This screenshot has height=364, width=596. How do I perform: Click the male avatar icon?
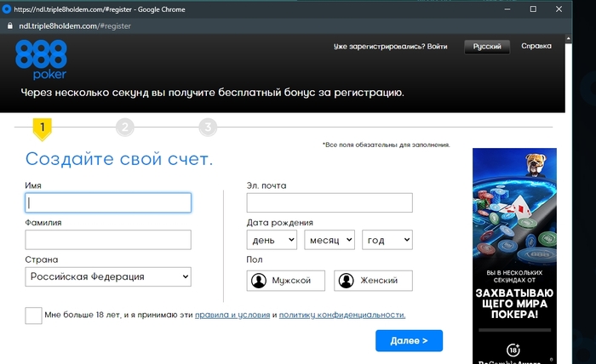pos(259,281)
